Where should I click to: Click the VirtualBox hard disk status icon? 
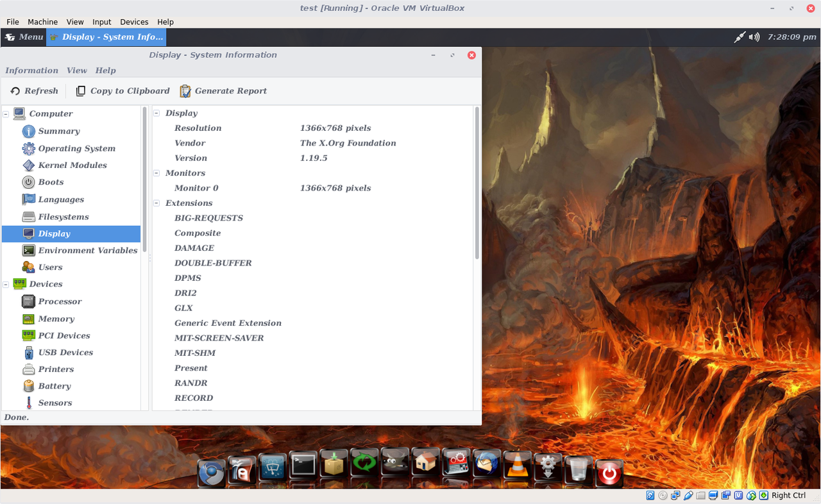point(650,496)
